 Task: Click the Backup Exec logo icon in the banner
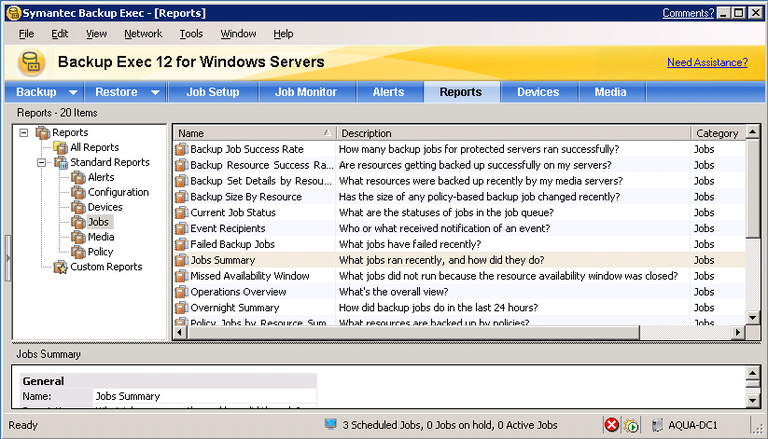click(32, 62)
